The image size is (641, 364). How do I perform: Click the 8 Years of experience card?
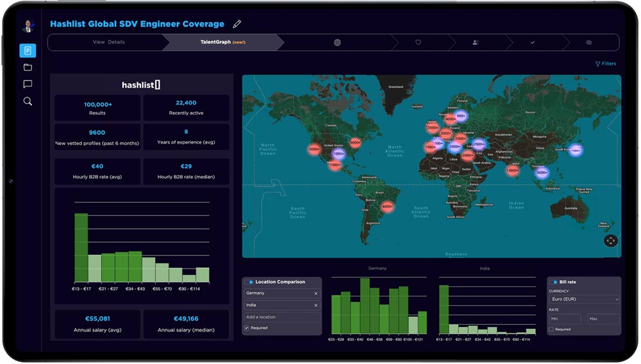click(186, 137)
